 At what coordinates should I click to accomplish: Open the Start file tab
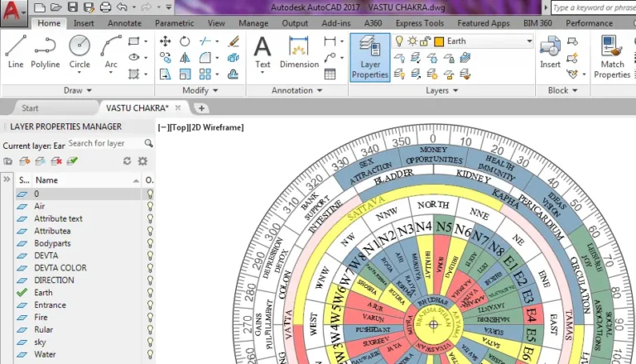[x=30, y=108]
